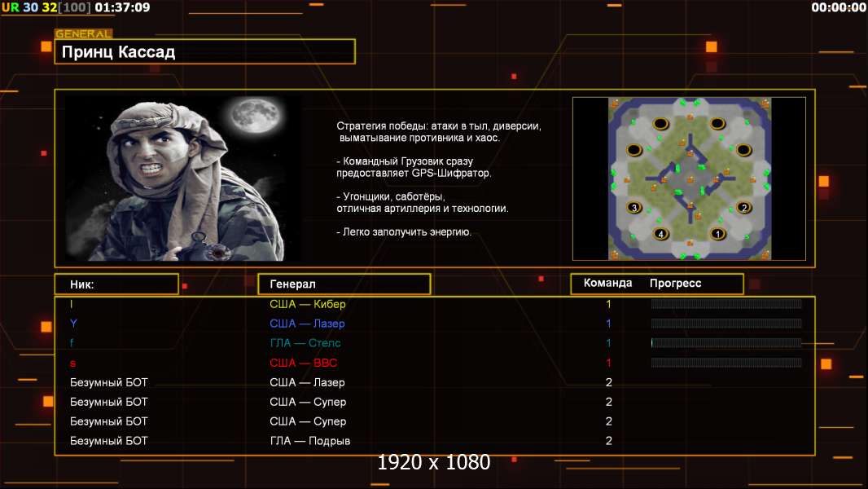Click the 'Угонщики, саботёры' tip text
868x489 pixels.
point(423,203)
